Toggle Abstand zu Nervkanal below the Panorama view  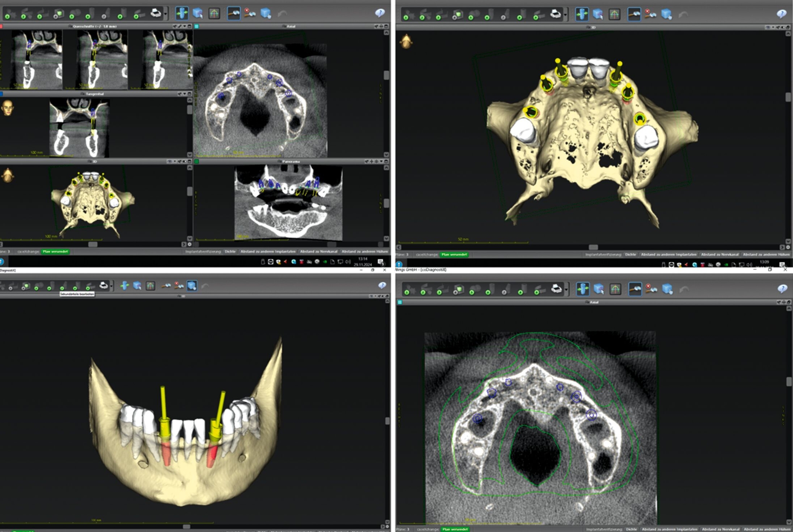[x=318, y=252]
